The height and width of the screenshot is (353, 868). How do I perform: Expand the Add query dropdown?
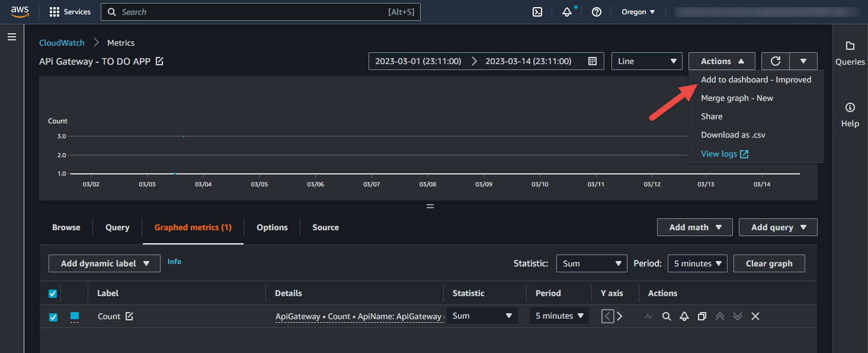[x=778, y=227]
